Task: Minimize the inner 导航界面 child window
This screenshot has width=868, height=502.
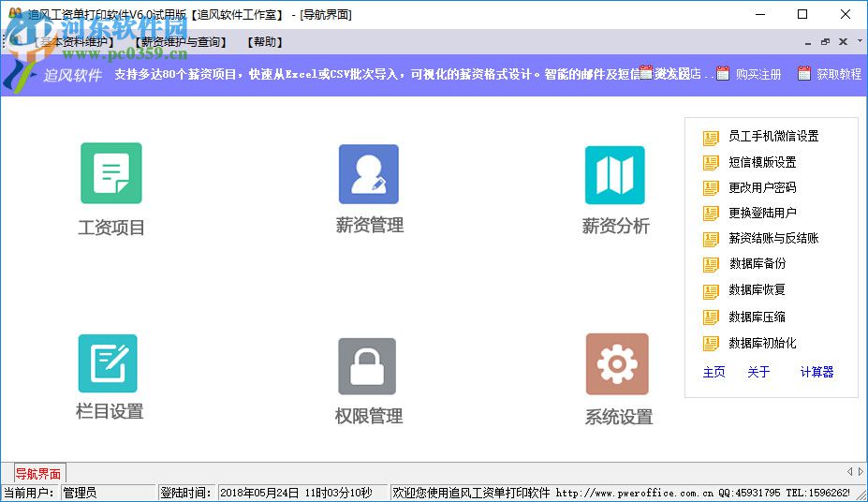Action: pyautogui.click(x=808, y=42)
